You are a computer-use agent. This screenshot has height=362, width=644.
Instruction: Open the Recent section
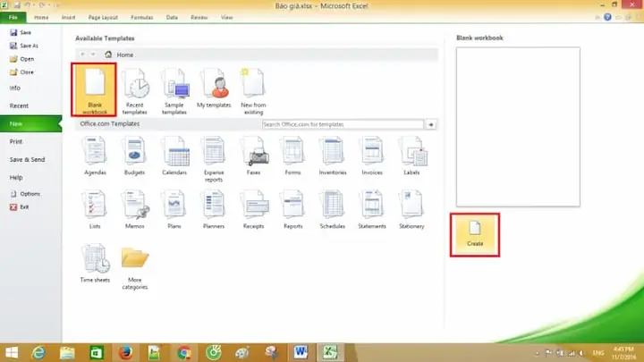coord(19,105)
